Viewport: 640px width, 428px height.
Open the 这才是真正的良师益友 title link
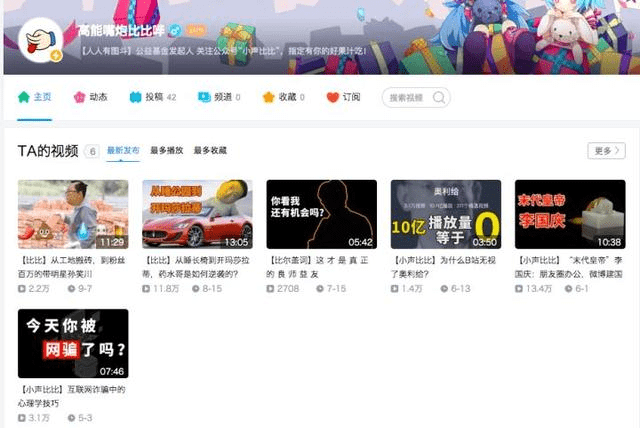tap(321, 264)
